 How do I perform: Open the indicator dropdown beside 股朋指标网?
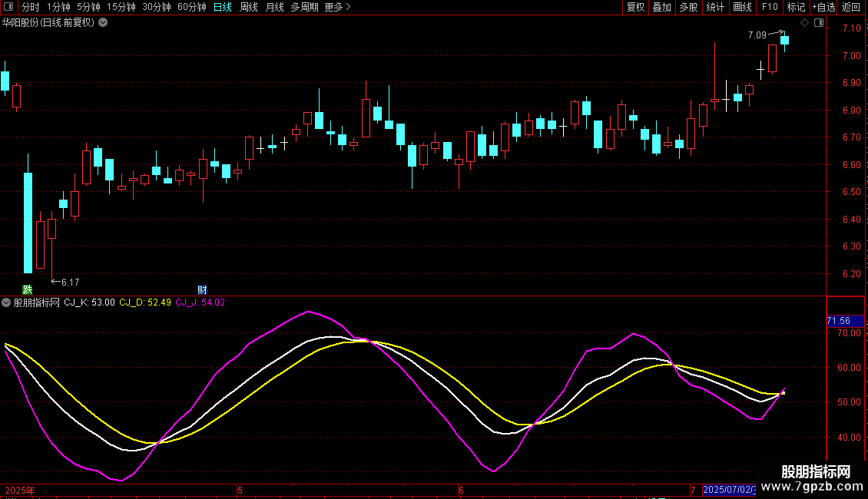[x=6, y=302]
